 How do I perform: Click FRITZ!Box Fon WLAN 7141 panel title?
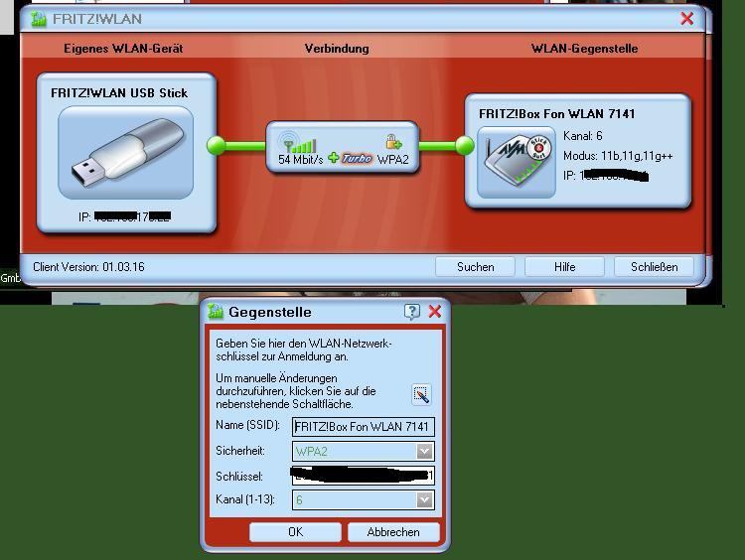pyautogui.click(x=557, y=114)
